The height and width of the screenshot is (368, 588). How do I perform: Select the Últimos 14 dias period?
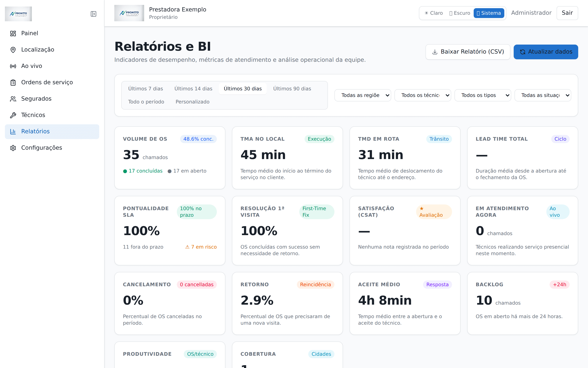tap(193, 89)
